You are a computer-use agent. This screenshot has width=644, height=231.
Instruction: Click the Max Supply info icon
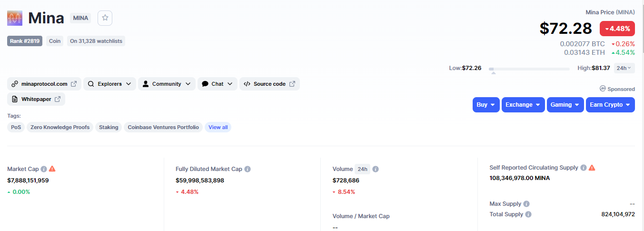click(526, 204)
